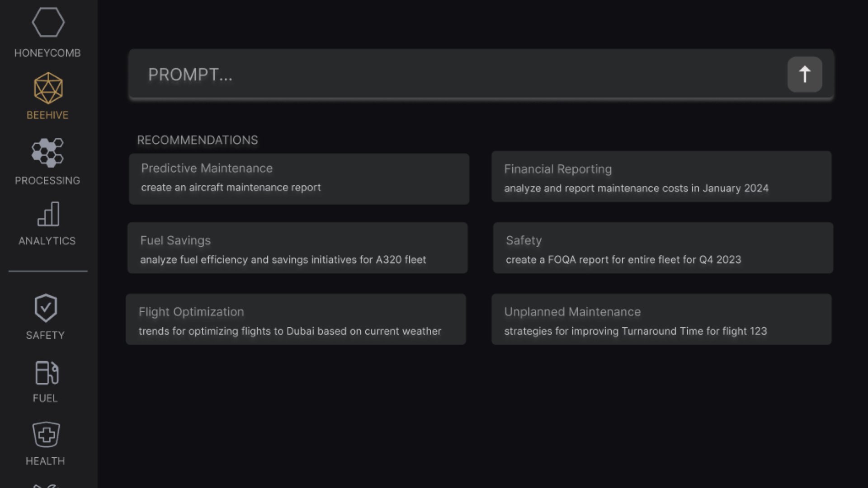
Task: Pick the Flight Optimization recommendation card
Action: point(296,319)
